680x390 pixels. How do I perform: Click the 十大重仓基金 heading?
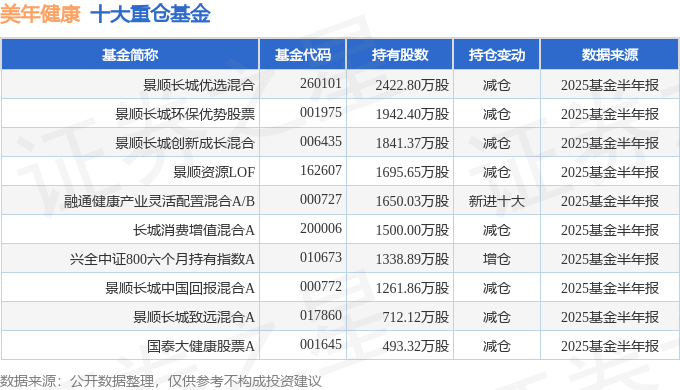tap(150, 13)
